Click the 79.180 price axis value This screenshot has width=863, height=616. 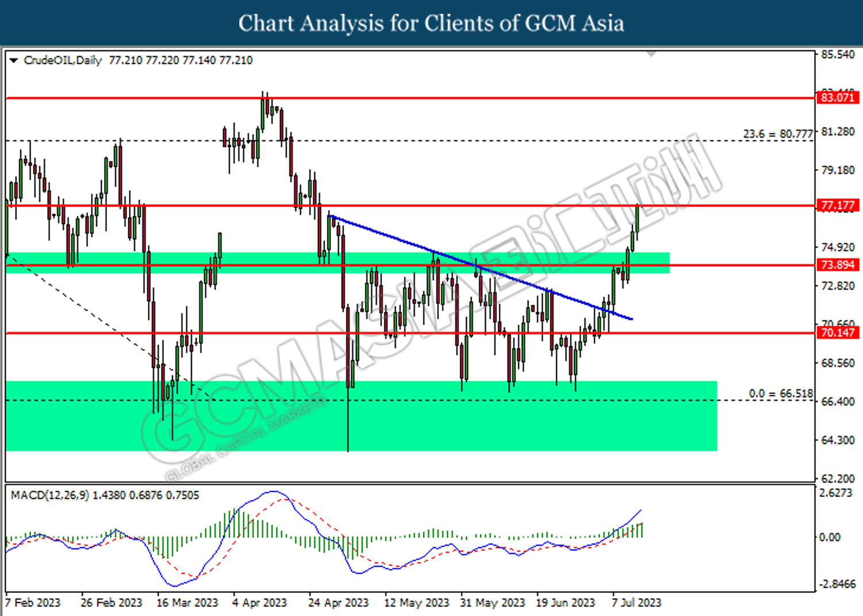click(838, 170)
